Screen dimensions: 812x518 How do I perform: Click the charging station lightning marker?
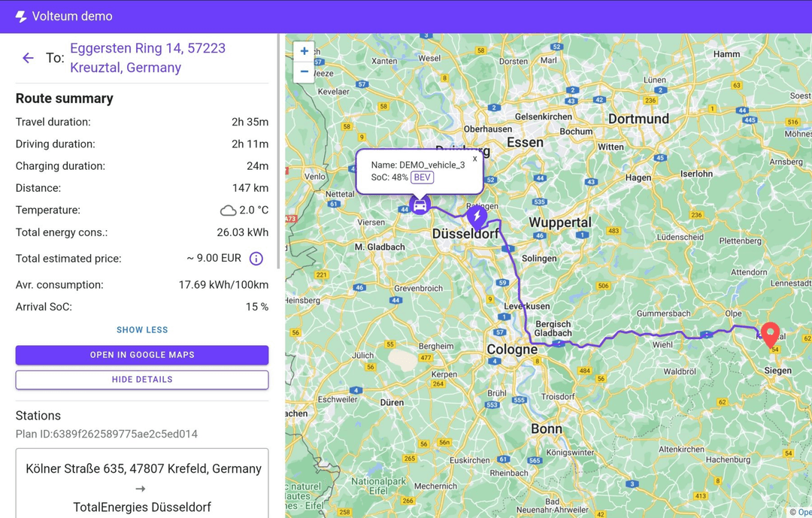point(477,217)
